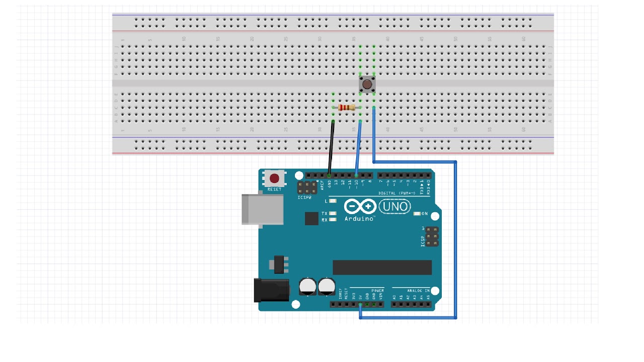Click the ON power LED
Image resolution: width=644 pixels, height=362 pixels.
417,214
